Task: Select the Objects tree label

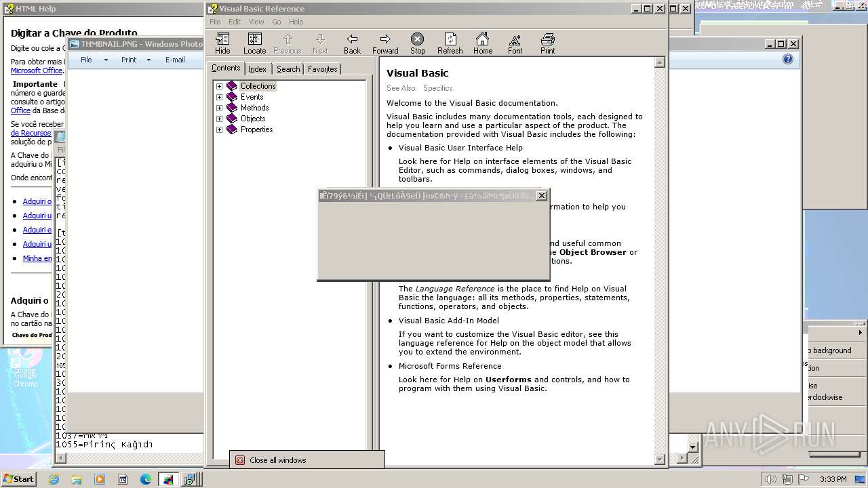Action: (x=253, y=119)
